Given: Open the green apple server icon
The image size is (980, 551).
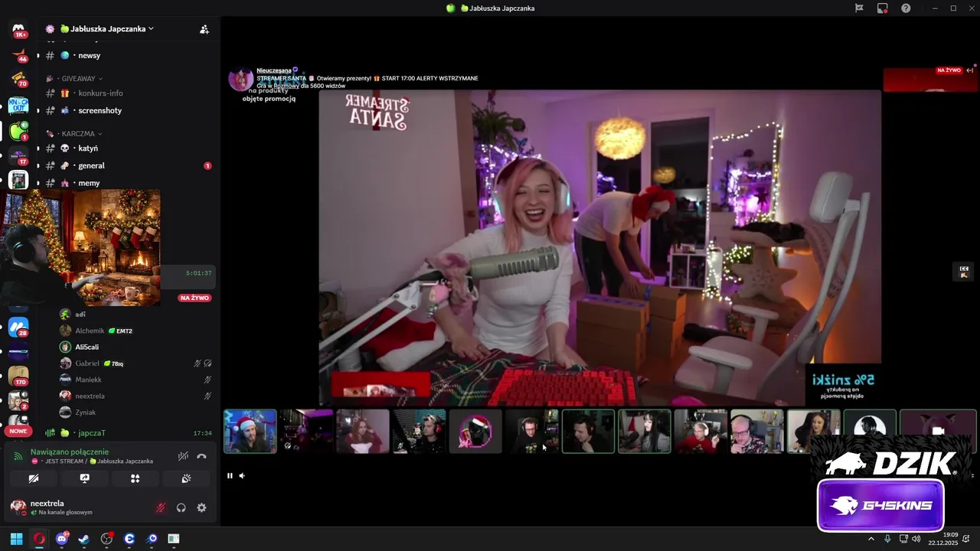Looking at the screenshot, I should coord(18,131).
